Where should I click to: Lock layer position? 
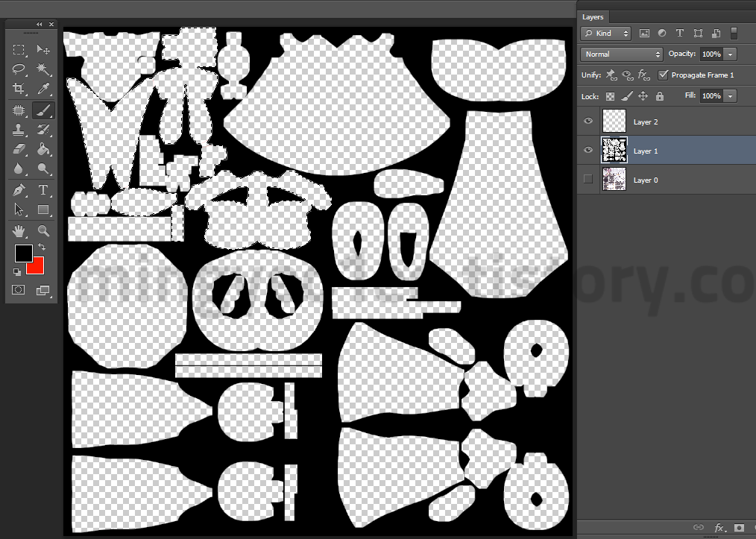point(643,96)
